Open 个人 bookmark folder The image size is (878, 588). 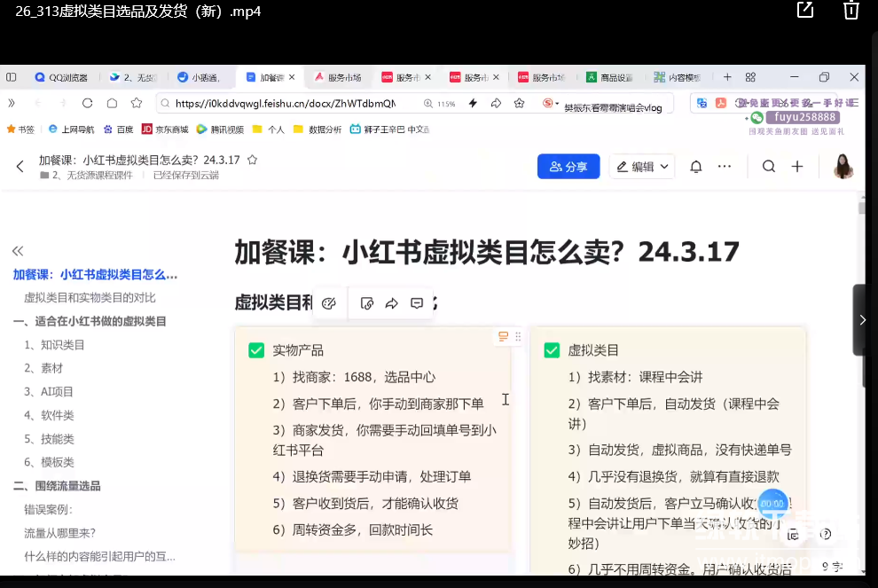268,129
